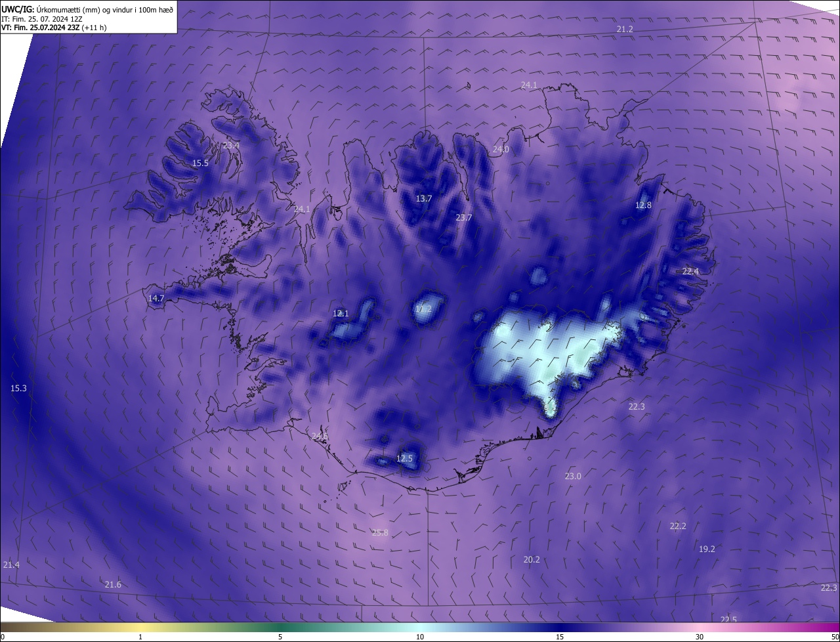
Task: Click the 15.3 value label
Action: (x=18, y=389)
